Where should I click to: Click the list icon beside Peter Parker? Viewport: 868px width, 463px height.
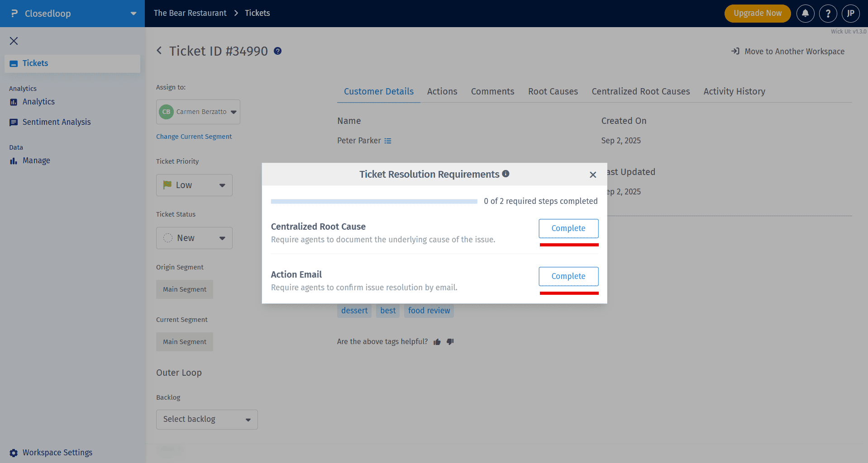388,141
